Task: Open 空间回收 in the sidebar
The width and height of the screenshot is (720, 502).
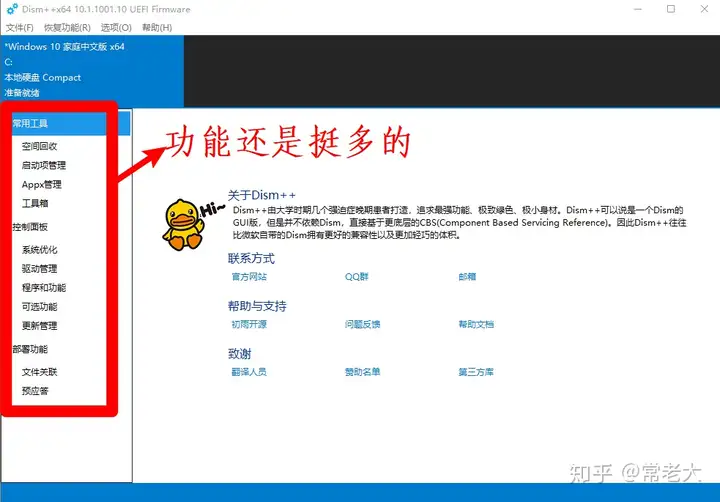Action: (x=39, y=146)
